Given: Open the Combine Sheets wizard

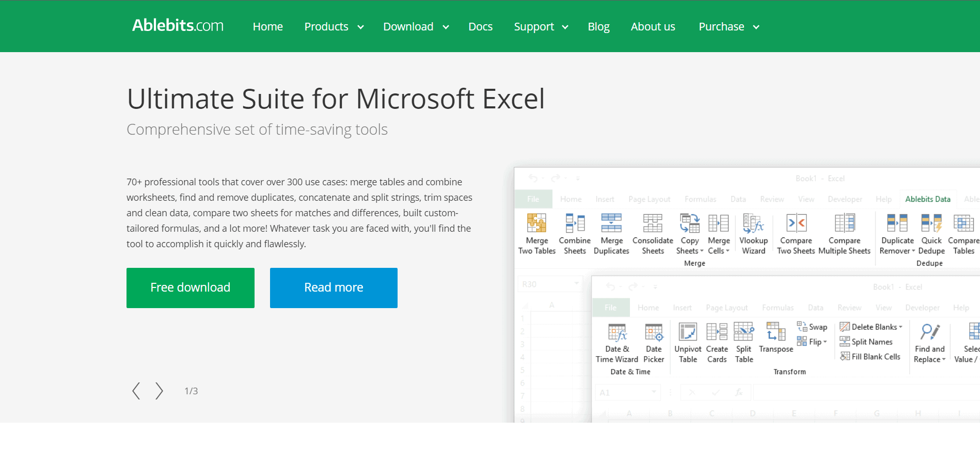Looking at the screenshot, I should tap(574, 233).
